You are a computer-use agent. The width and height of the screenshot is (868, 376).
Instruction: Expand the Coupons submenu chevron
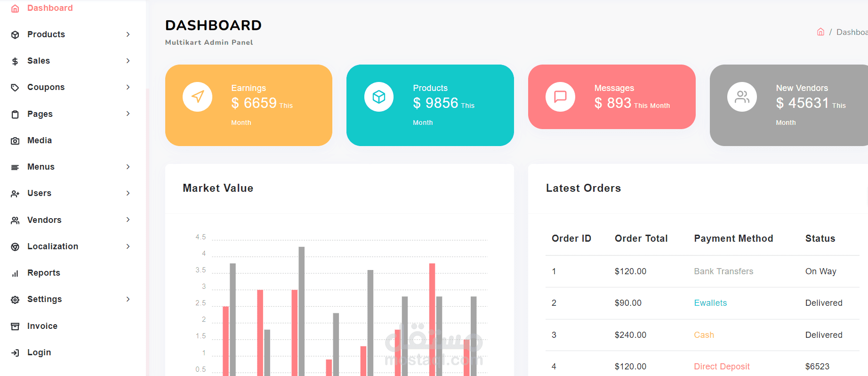(128, 87)
